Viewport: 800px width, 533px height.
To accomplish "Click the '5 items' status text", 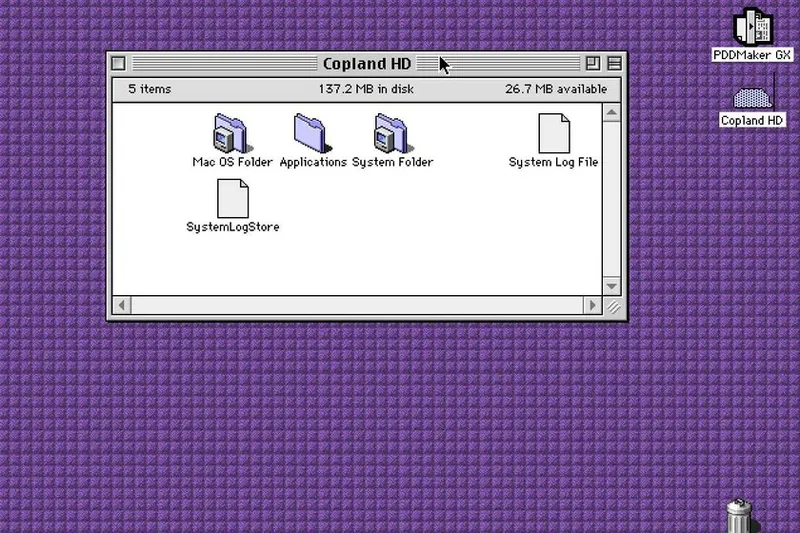I will click(149, 89).
